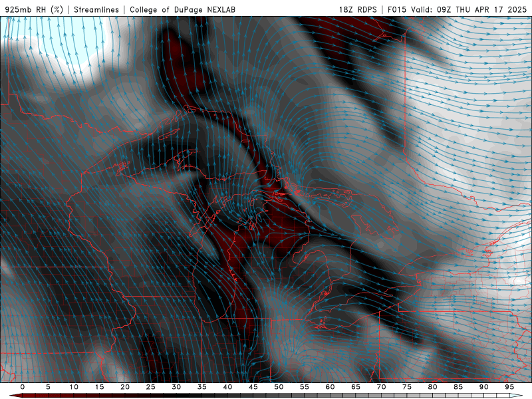Image resolution: width=532 pixels, height=399 pixels.
Task: Click the "20" colorbar scale label
Action: 125,387
